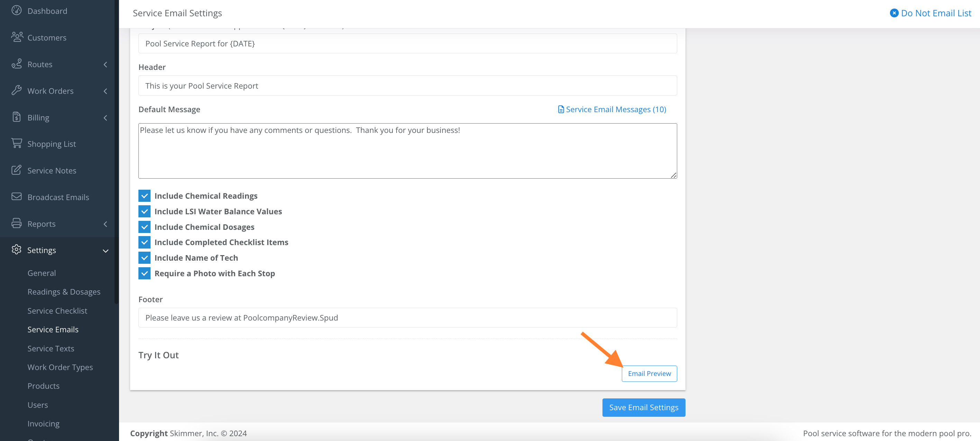Open Service Email Messages (10) link
Viewport: 980px width, 441px height.
tap(616, 109)
